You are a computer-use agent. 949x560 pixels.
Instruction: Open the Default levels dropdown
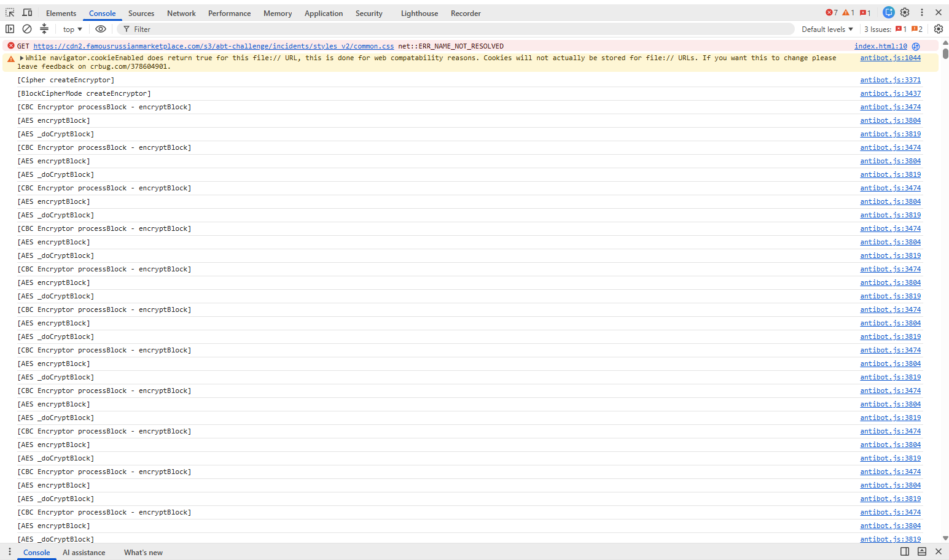click(827, 29)
